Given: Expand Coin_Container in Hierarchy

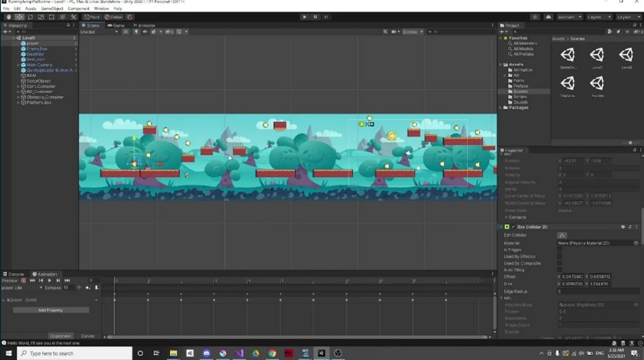Looking at the screenshot, I should 18,87.
